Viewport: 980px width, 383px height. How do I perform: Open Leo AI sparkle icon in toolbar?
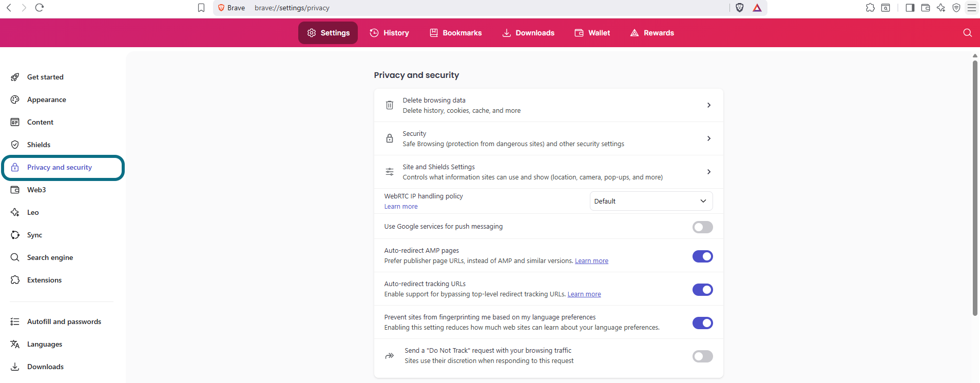coord(941,8)
